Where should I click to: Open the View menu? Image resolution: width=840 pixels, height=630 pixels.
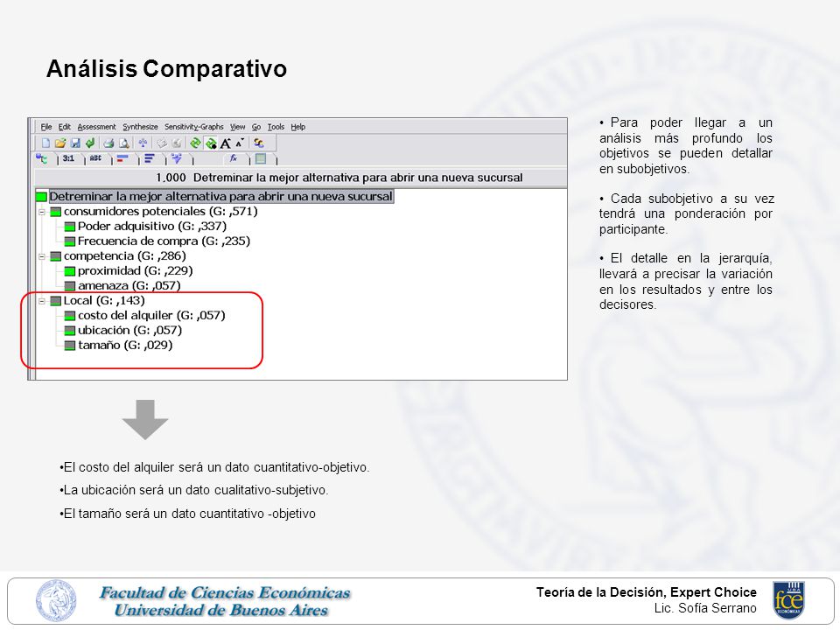pyautogui.click(x=237, y=127)
